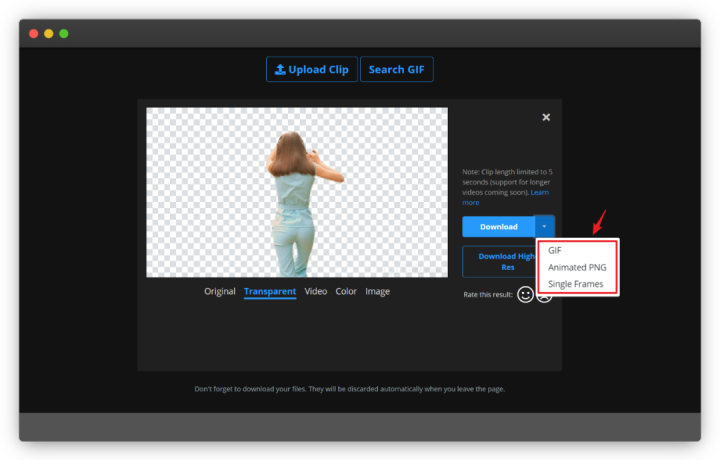The width and height of the screenshot is (720, 460).
Task: Pick Single Frames download option
Action: click(575, 284)
